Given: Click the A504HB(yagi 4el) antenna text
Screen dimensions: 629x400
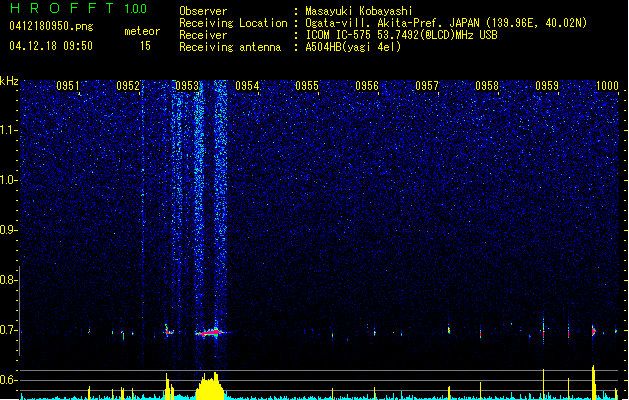Looking at the screenshot, I should (353, 47).
